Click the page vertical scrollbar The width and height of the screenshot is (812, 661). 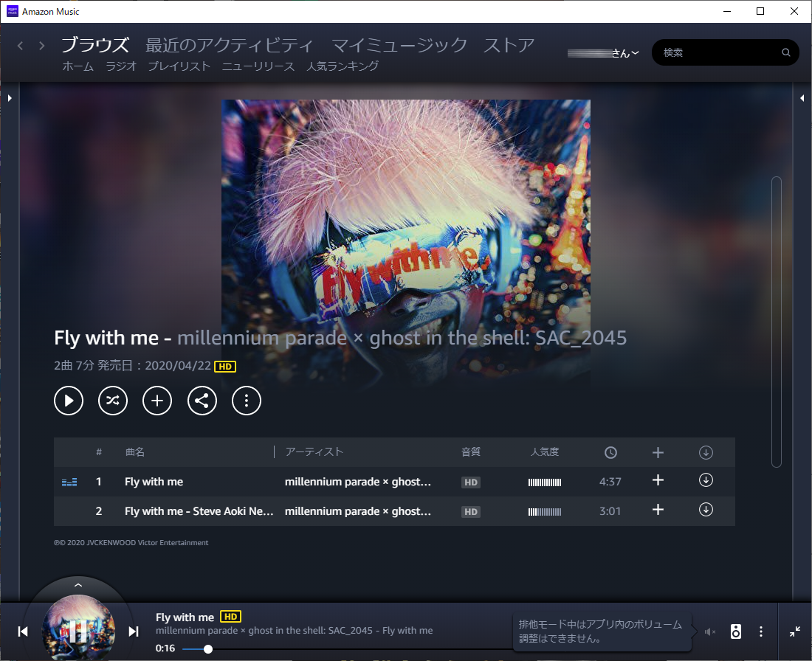(x=777, y=322)
